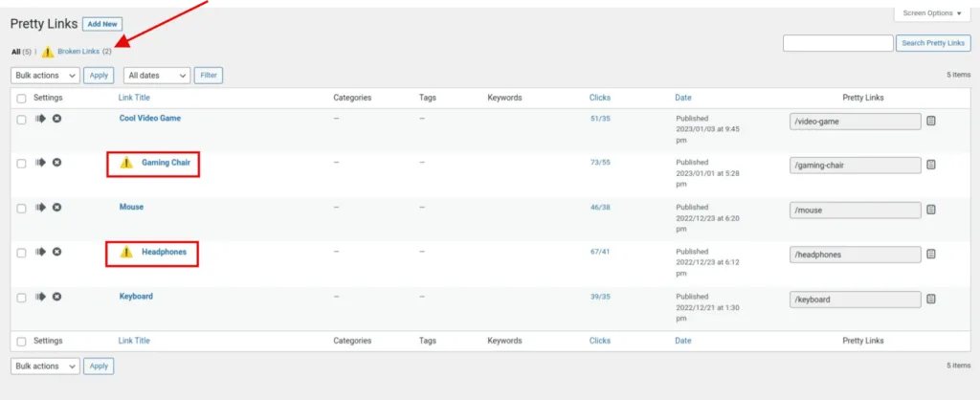Click redirect arrow icon in Mouse row
Screen dimensions: 980x400
tap(40, 207)
